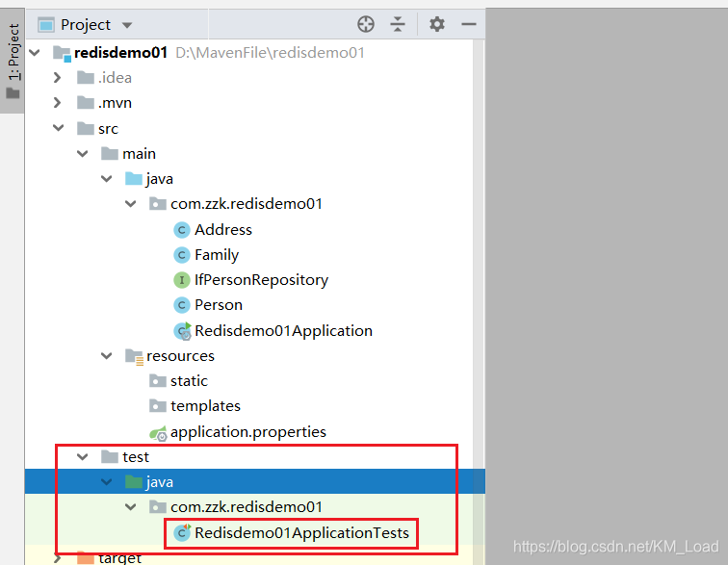
Task: Open the IfPersonRepository interface
Action: [261, 280]
